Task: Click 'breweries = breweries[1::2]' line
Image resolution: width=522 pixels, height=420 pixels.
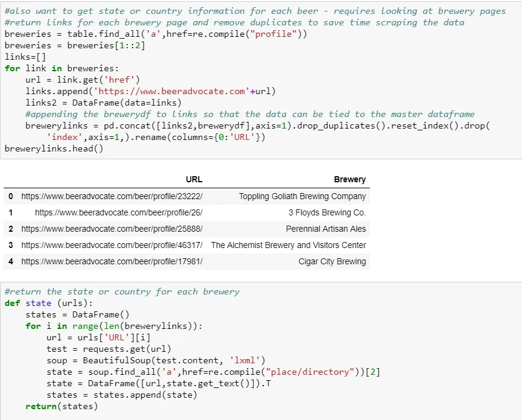Action: 75,46
